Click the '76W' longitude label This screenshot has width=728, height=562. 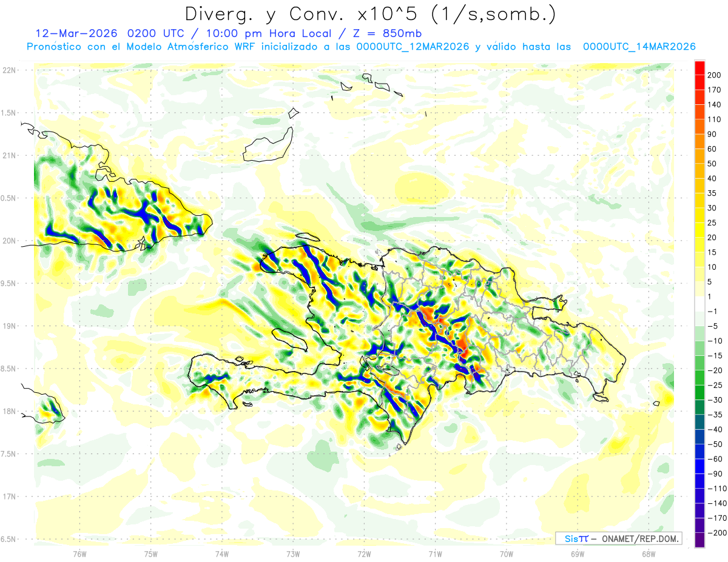[x=79, y=553]
